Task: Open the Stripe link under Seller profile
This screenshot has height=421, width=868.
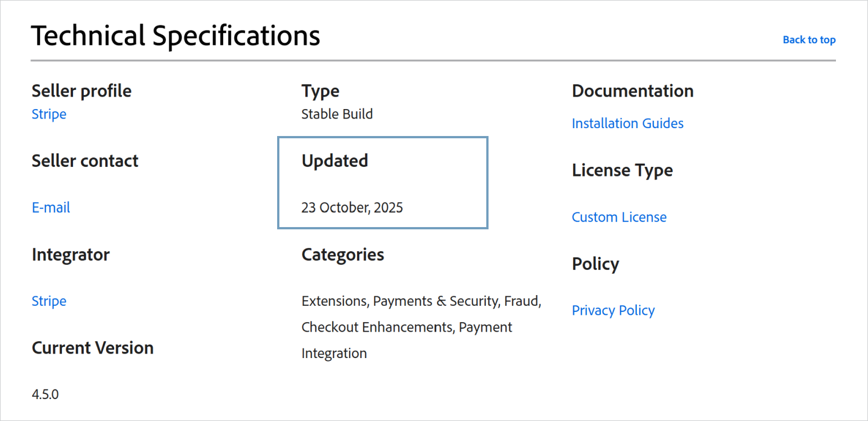Action: [x=49, y=114]
